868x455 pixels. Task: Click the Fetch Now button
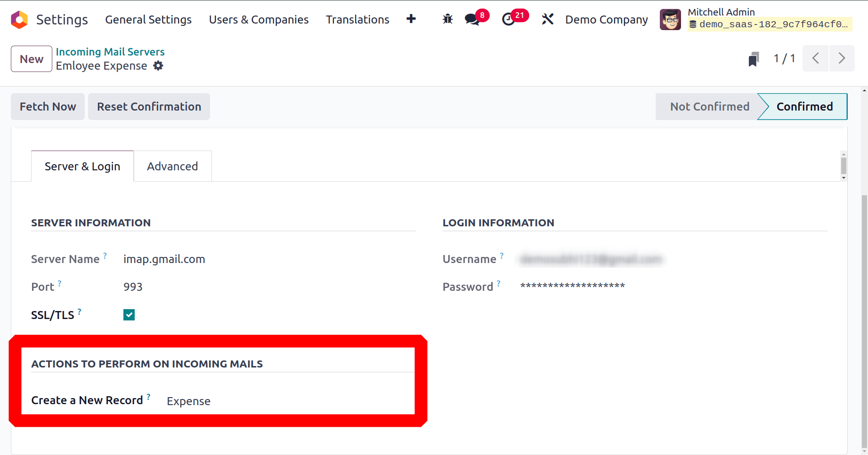click(x=48, y=106)
